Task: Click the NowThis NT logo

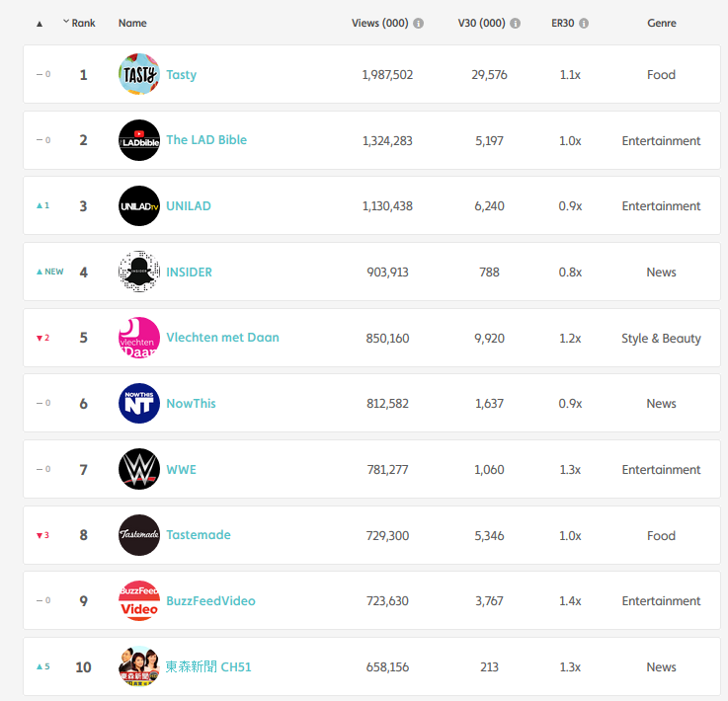Action: click(139, 403)
